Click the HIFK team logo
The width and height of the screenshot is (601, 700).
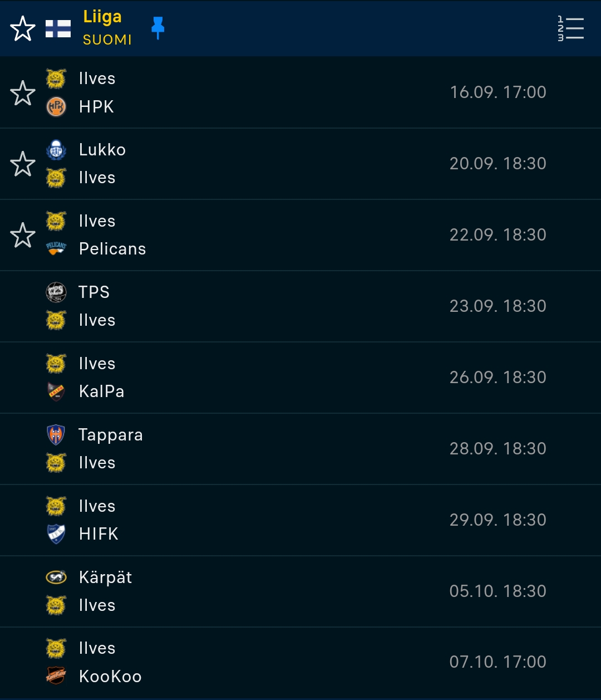click(56, 533)
